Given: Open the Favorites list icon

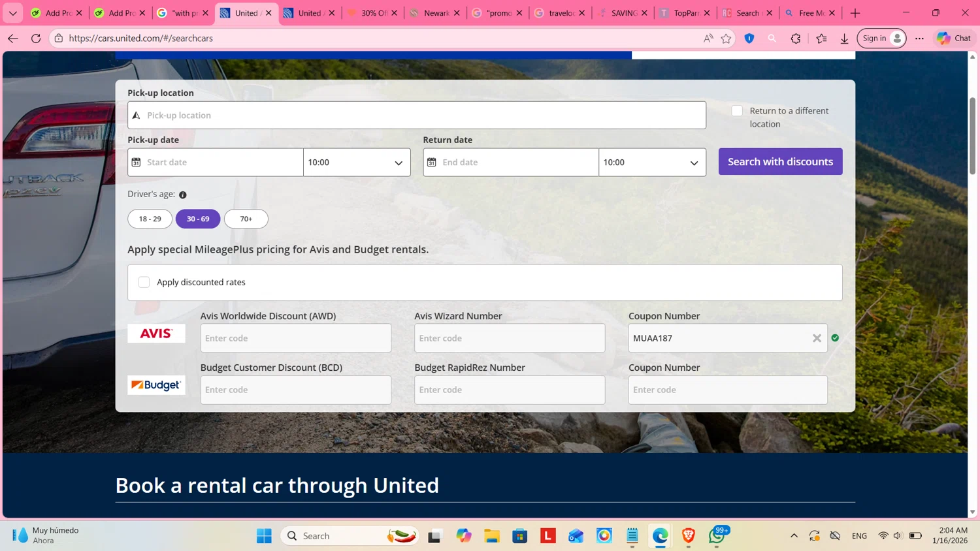Looking at the screenshot, I should pos(821,39).
